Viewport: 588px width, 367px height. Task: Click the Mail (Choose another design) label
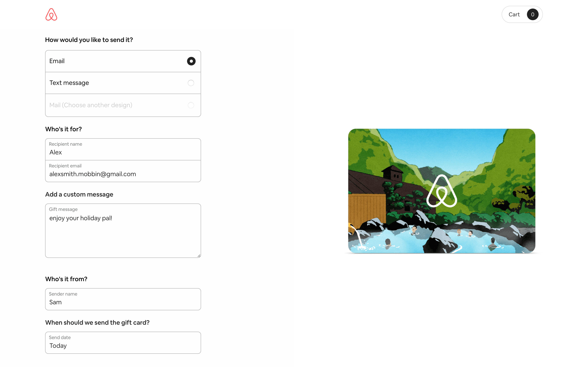coord(91,105)
